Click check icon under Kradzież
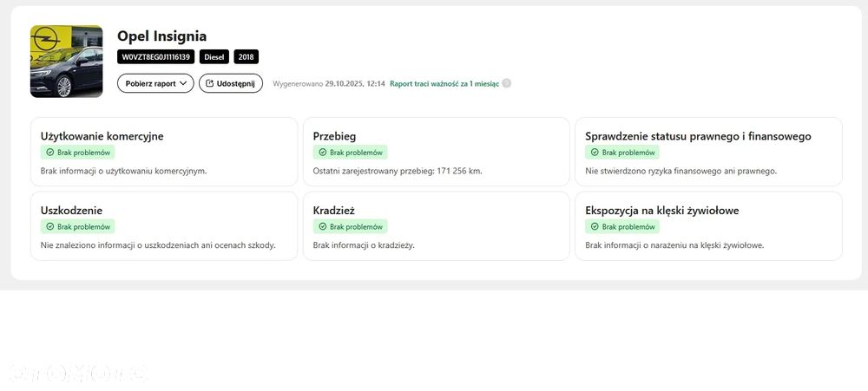This screenshot has width=868, height=391. pyautogui.click(x=323, y=226)
